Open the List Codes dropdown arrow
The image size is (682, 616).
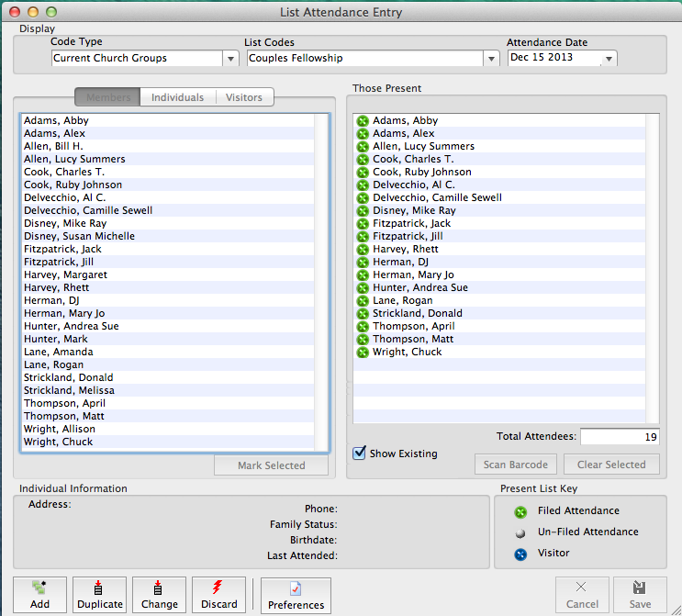click(x=490, y=59)
